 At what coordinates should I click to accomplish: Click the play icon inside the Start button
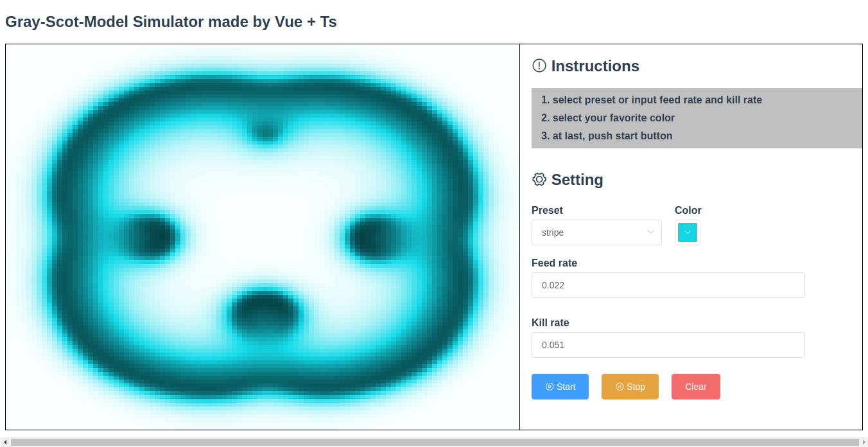pyautogui.click(x=550, y=386)
